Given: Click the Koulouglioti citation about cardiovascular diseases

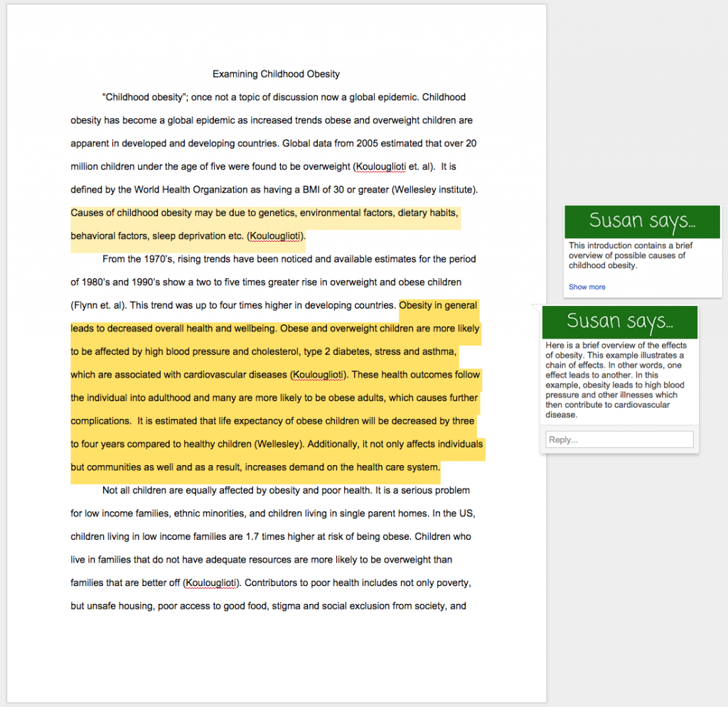Looking at the screenshot, I should point(318,375).
